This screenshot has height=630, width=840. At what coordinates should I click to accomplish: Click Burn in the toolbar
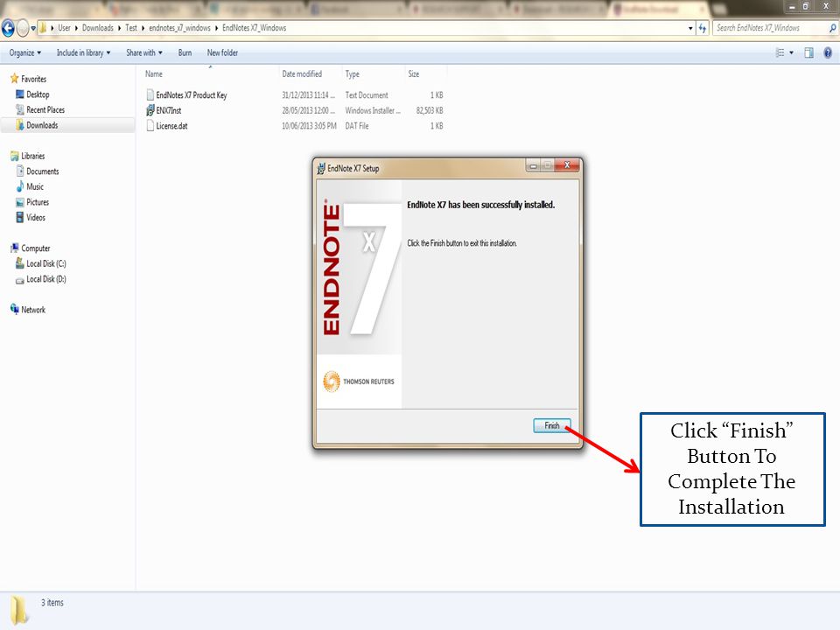tap(185, 52)
